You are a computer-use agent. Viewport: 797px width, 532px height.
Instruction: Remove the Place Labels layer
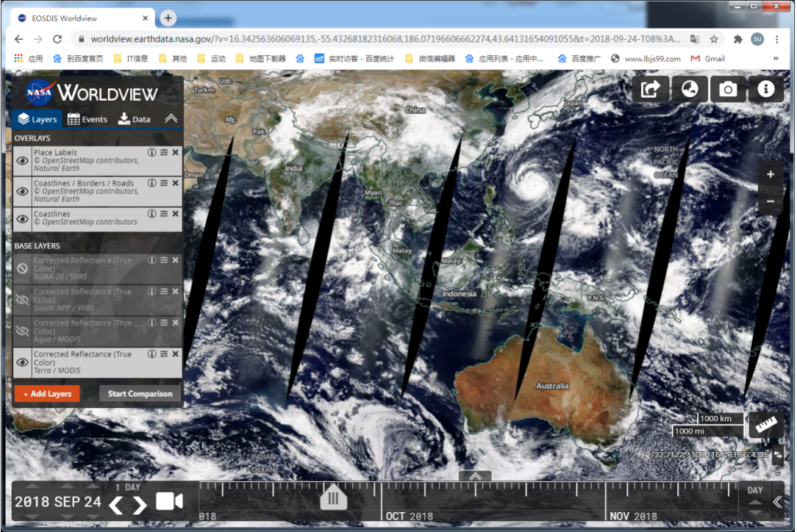(176, 153)
